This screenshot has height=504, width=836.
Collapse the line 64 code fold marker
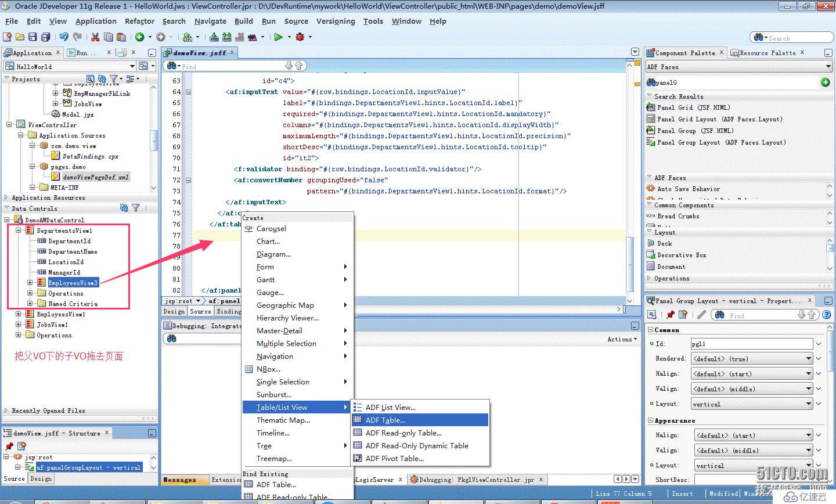pos(188,92)
